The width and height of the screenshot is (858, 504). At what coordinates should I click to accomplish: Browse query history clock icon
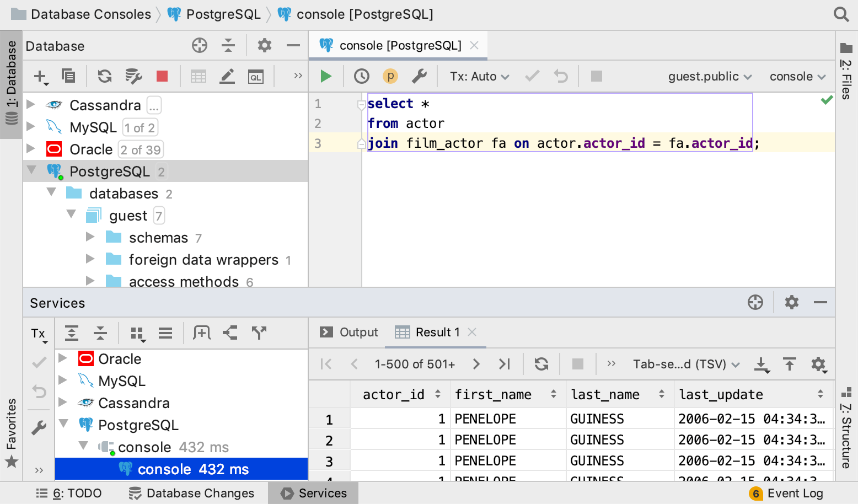click(x=362, y=76)
